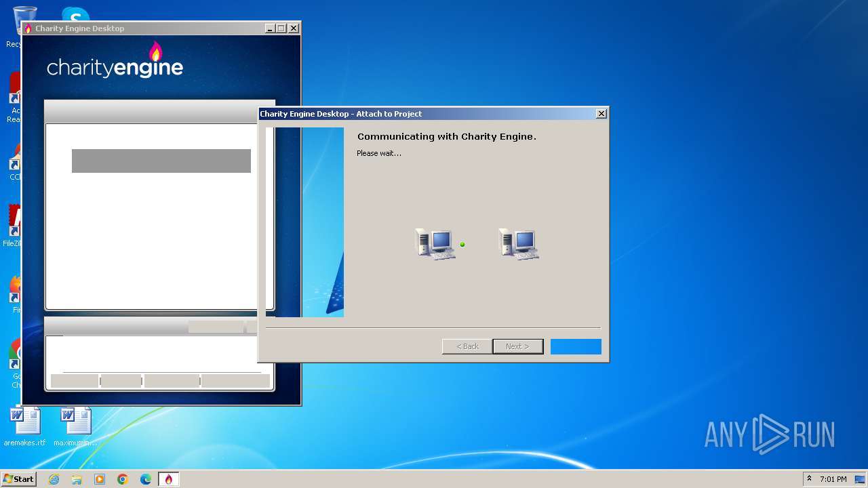The height and width of the screenshot is (488, 868).
Task: Open Windows Explorer from taskbar
Action: point(77,479)
